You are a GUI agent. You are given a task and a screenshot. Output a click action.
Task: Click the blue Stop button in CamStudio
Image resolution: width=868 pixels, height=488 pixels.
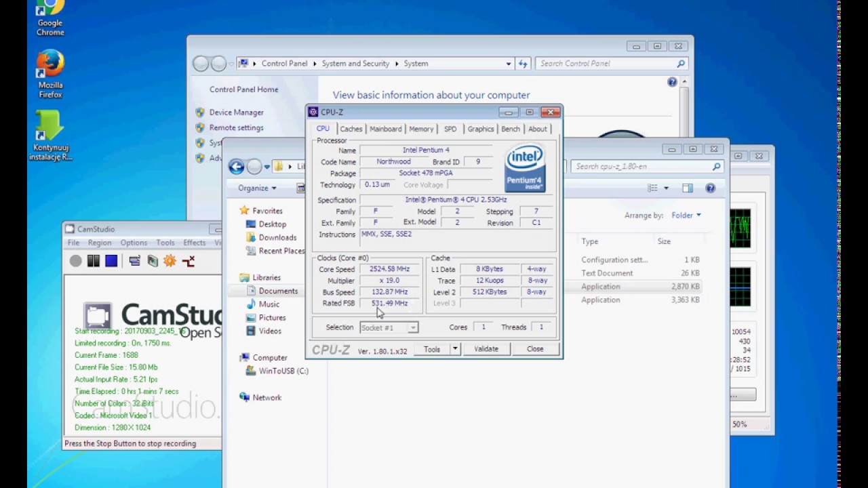coord(111,261)
